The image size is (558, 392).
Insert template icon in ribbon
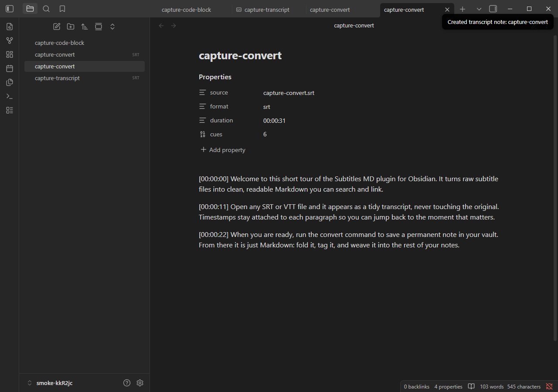pos(10,82)
